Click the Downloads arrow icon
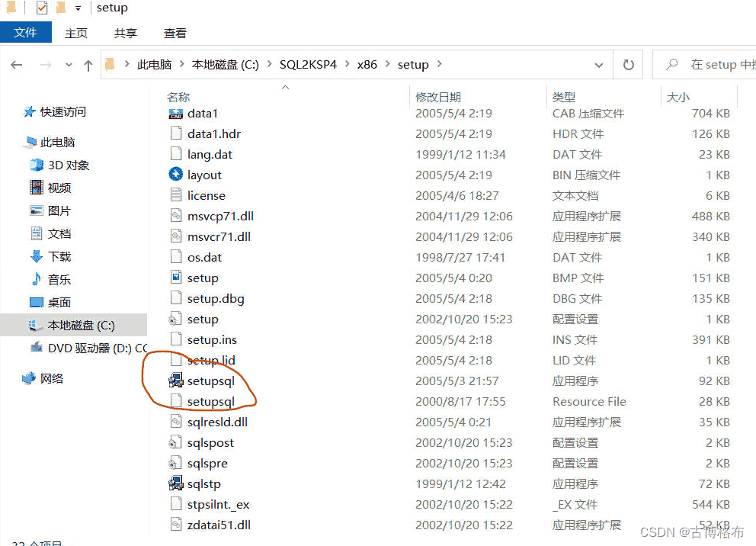This screenshot has width=756, height=546. [37, 256]
